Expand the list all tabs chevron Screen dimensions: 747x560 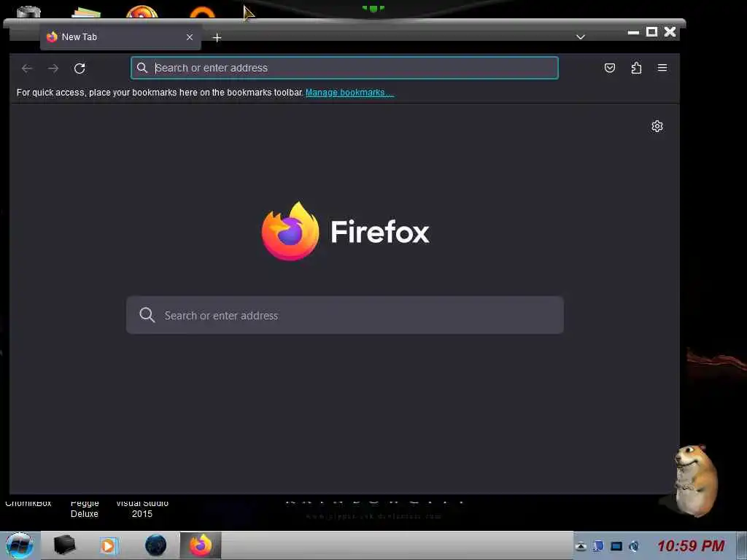click(580, 36)
